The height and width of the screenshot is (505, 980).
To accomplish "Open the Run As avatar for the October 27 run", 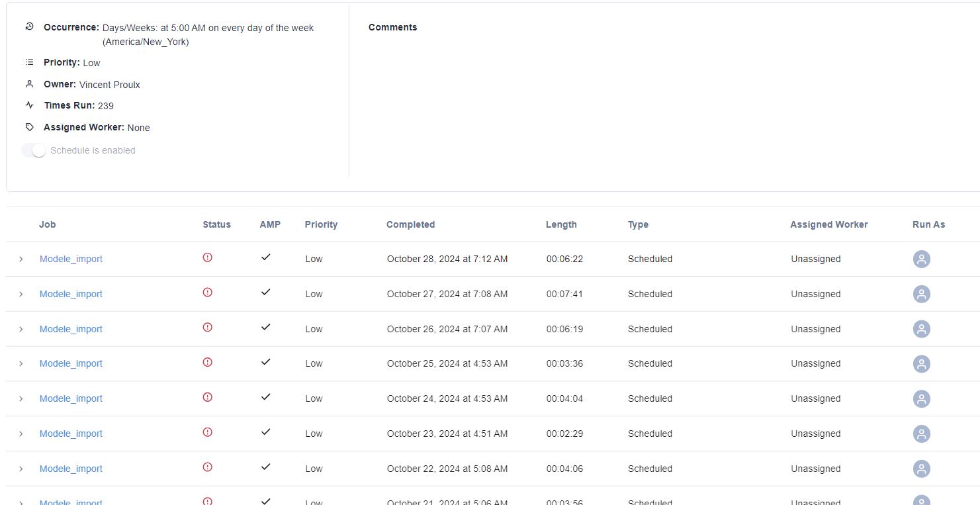I will coord(922,294).
